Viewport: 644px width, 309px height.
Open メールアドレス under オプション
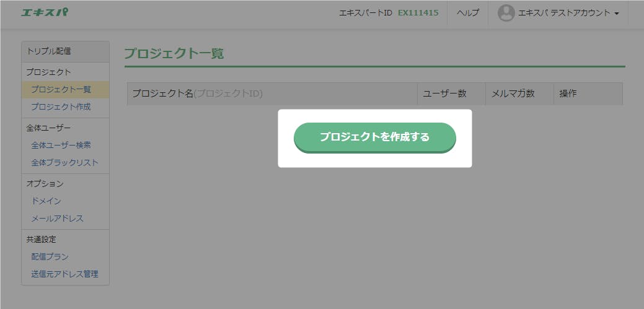click(58, 219)
